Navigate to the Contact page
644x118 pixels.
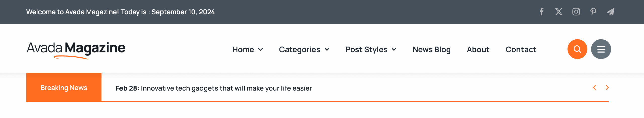[521, 50]
